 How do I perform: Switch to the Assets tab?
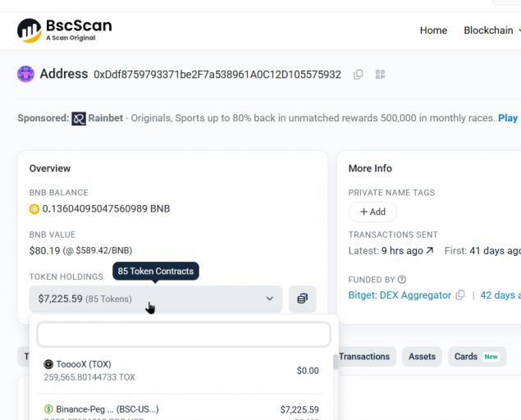click(x=422, y=357)
